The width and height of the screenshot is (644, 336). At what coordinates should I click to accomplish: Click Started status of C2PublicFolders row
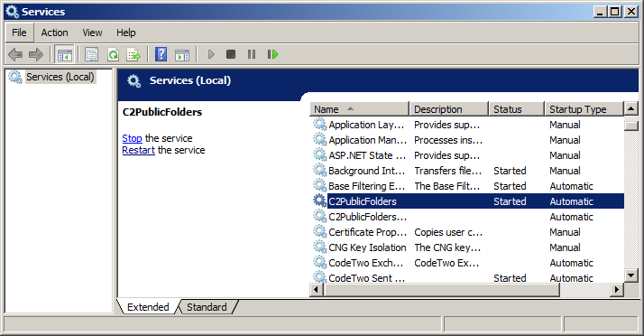pyautogui.click(x=510, y=201)
